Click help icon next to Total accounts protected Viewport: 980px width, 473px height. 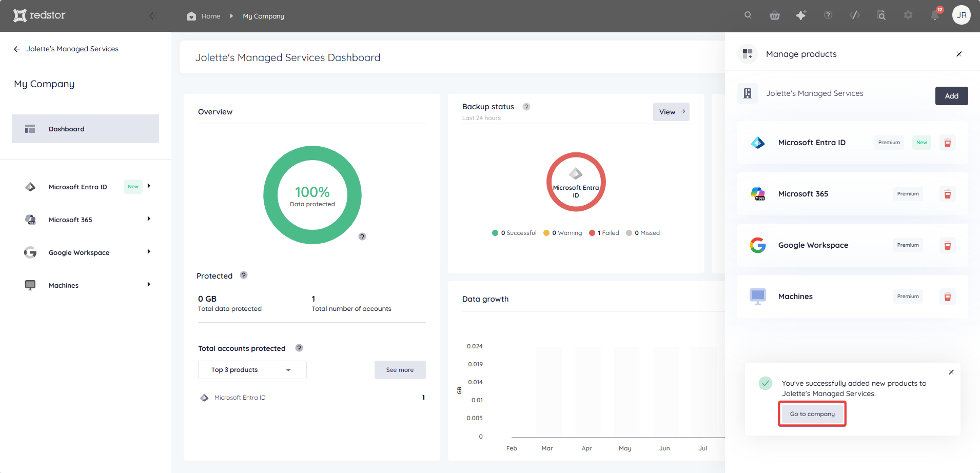pyautogui.click(x=299, y=348)
